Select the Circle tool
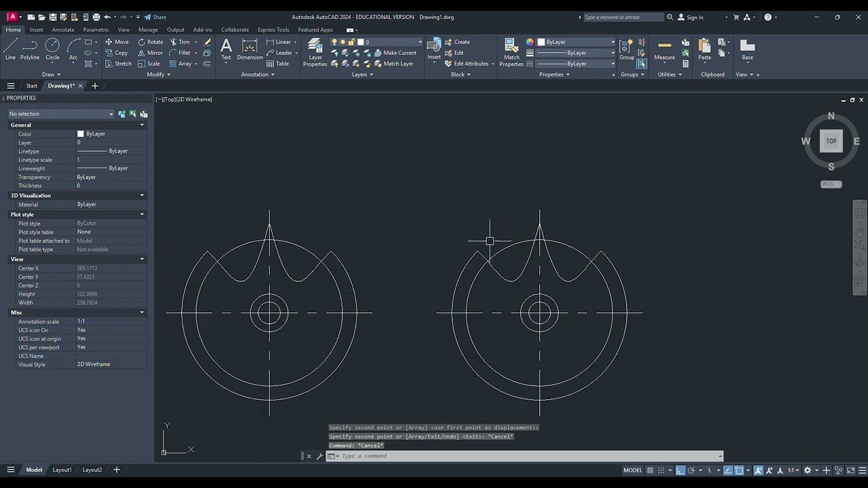Viewport: 868px width, 488px height. coord(52,49)
